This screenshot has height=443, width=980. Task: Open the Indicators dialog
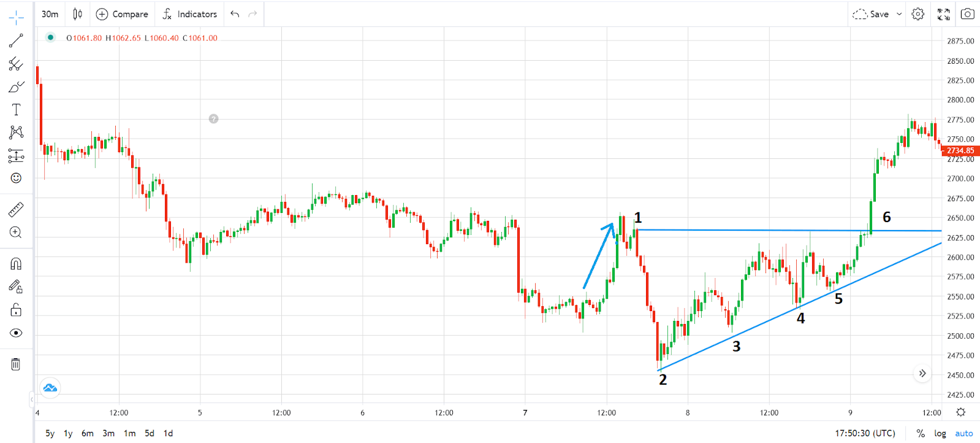coord(190,14)
